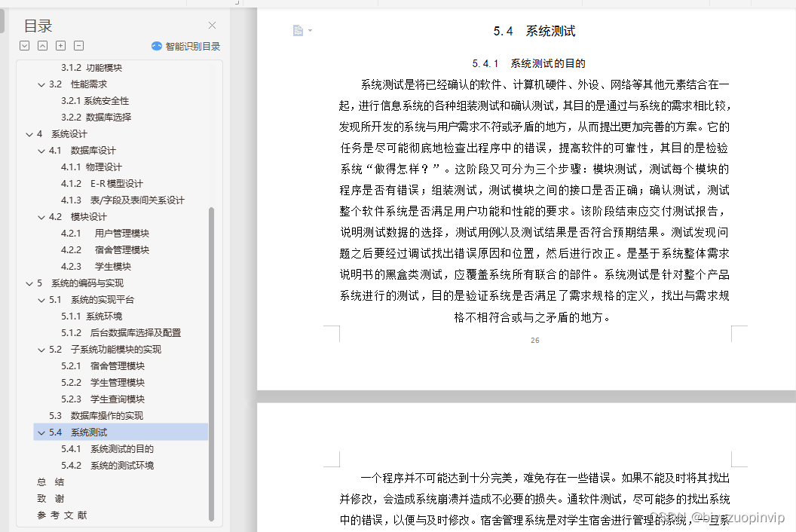Image resolution: width=796 pixels, height=532 pixels.
Task: Select the "致 谢" contents entry
Action: (51, 498)
